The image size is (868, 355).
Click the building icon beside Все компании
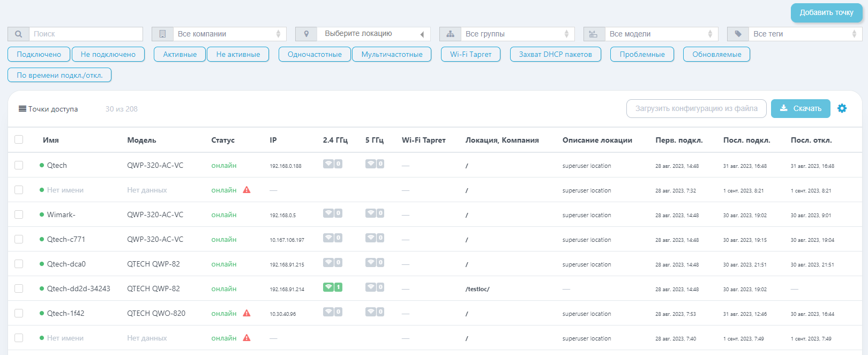(x=162, y=34)
